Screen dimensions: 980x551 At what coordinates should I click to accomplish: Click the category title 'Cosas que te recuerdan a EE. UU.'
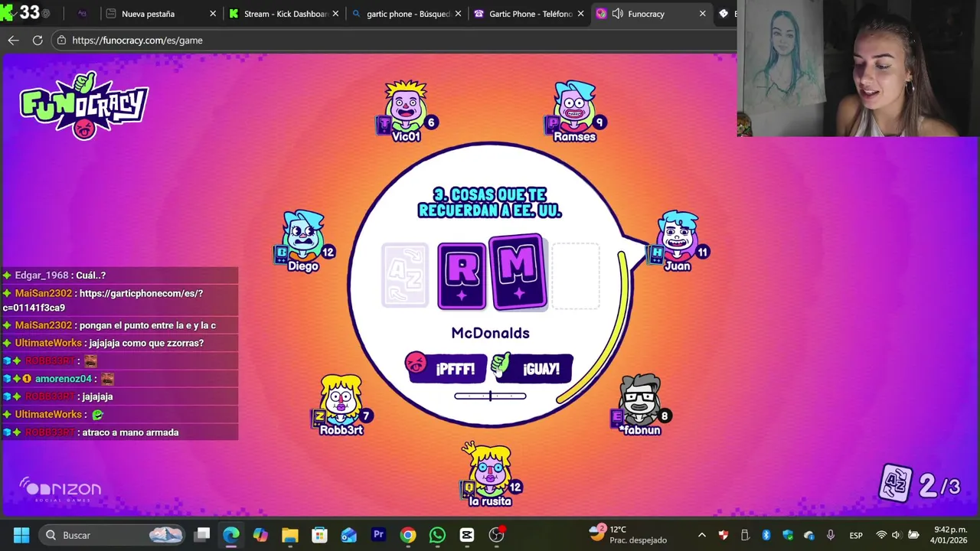point(490,203)
